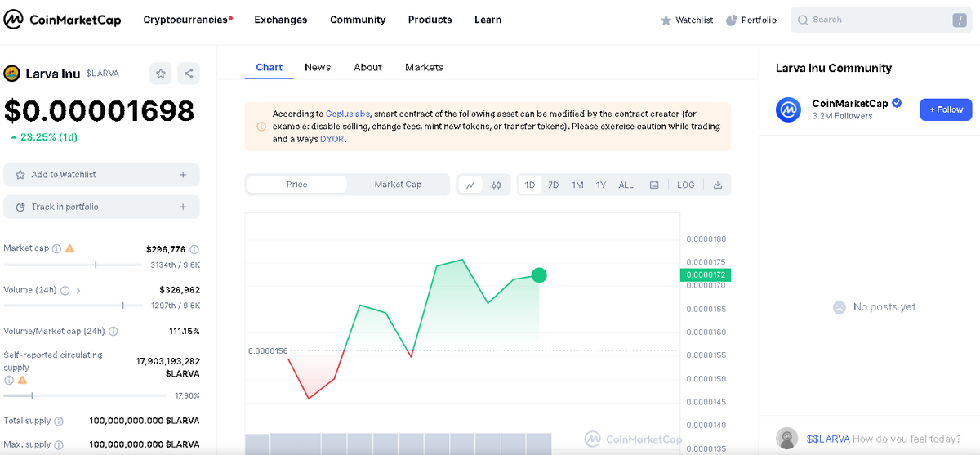
Task: Set chart range to 1D
Action: (530, 185)
